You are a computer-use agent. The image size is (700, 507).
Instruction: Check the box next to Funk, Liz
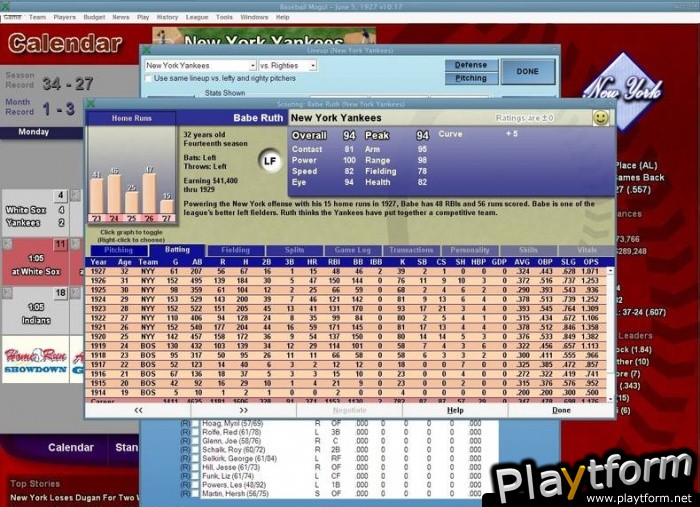click(195, 476)
